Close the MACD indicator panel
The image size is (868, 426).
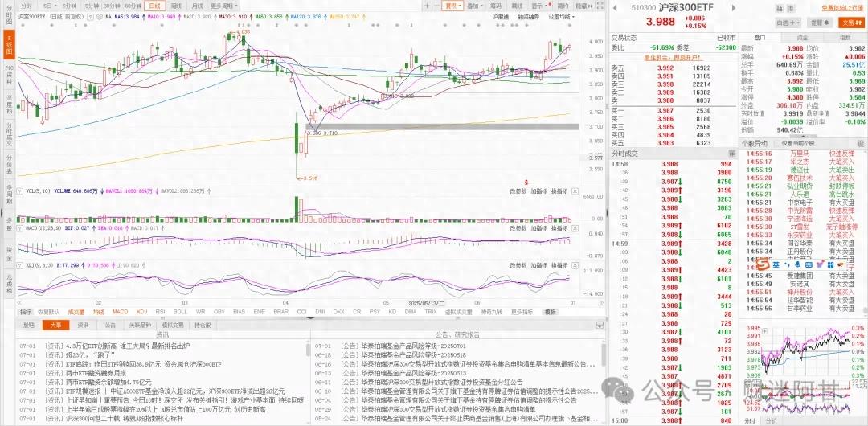[x=575, y=228]
